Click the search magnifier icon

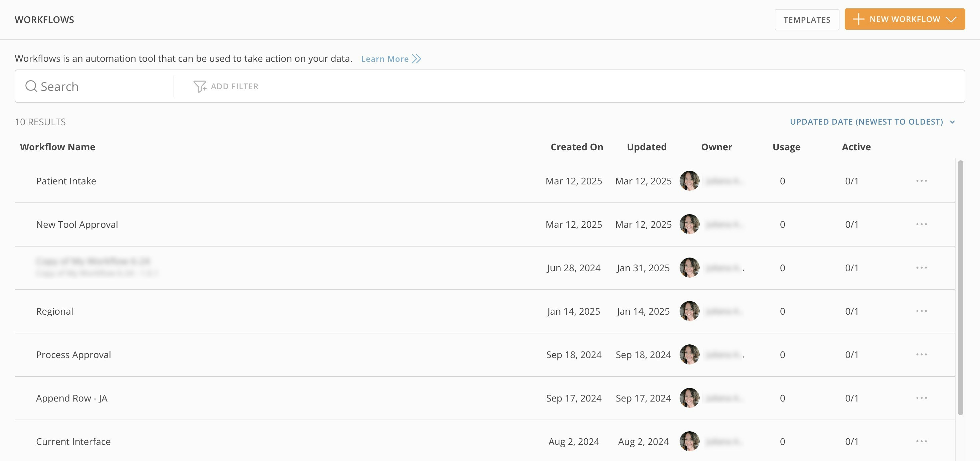pos(31,87)
